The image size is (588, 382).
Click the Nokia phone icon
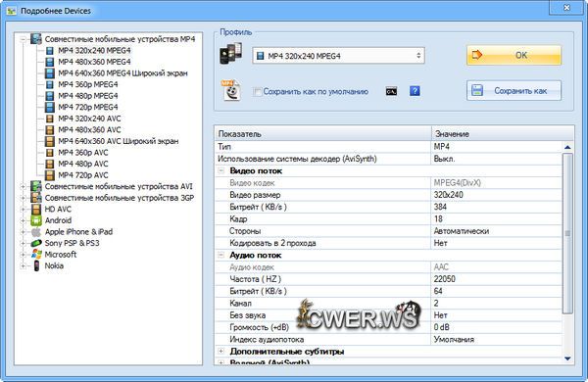point(36,265)
